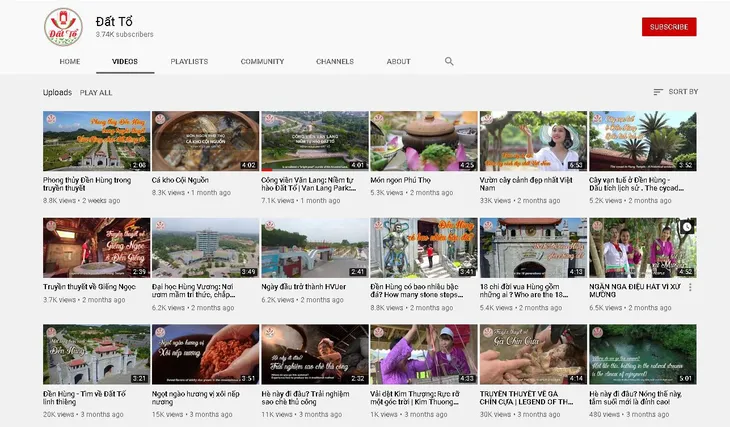Switch to the HOME tab
The width and height of the screenshot is (730, 427).
click(70, 61)
